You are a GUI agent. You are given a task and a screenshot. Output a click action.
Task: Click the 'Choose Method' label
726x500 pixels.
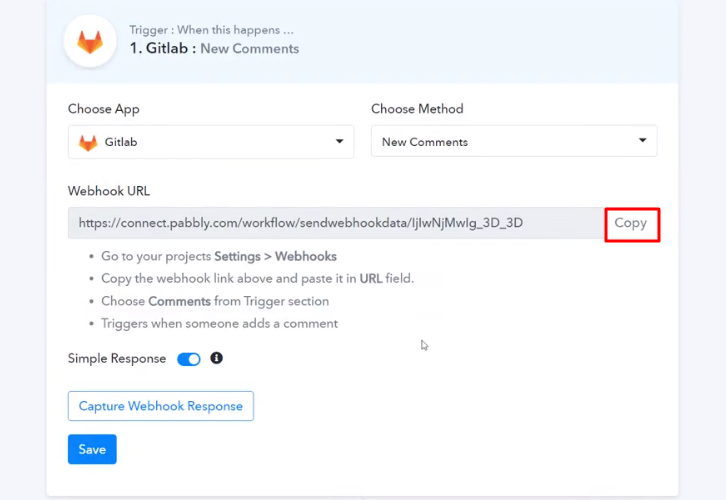click(x=417, y=109)
